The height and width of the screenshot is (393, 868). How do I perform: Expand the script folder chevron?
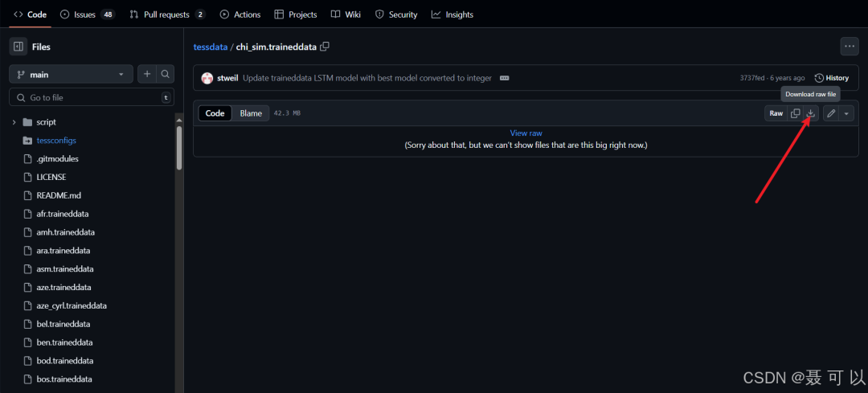pyautogui.click(x=14, y=122)
